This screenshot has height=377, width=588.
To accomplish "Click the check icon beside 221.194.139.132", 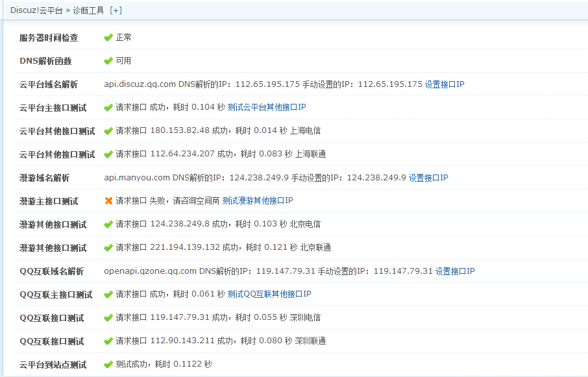I will [x=108, y=247].
